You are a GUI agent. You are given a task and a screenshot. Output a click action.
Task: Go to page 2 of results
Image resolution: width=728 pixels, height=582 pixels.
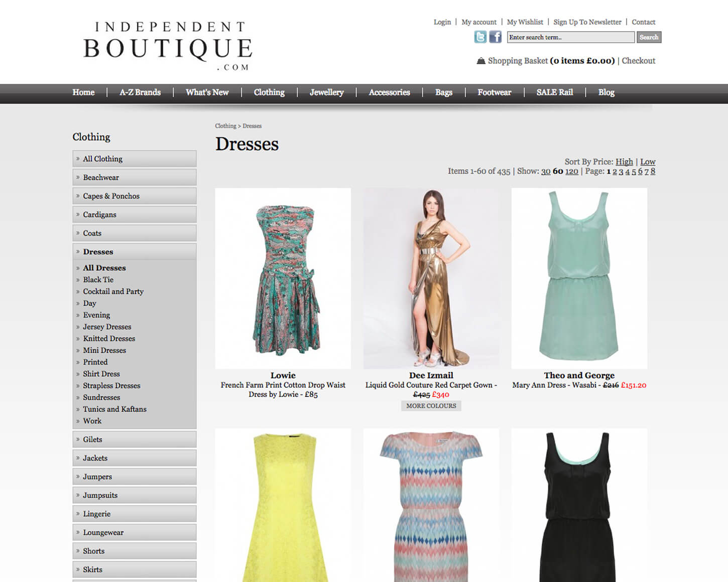(615, 171)
